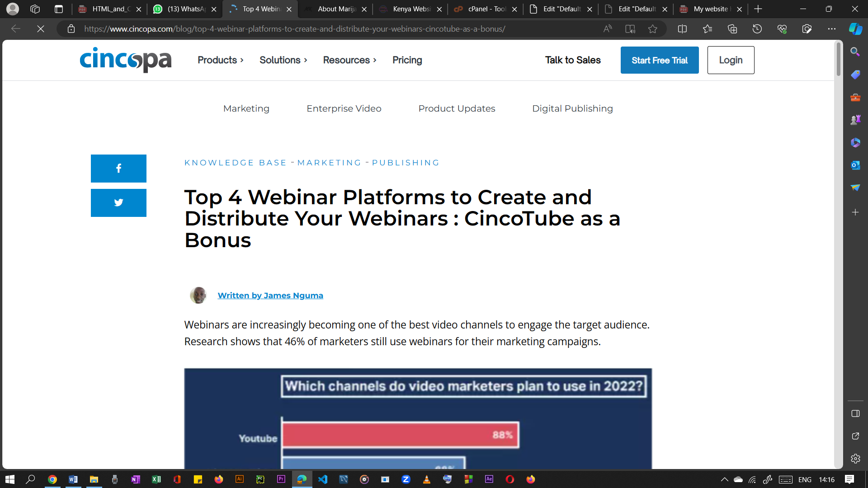The width and height of the screenshot is (868, 488).
Task: Share article on Facebook
Action: point(118,169)
